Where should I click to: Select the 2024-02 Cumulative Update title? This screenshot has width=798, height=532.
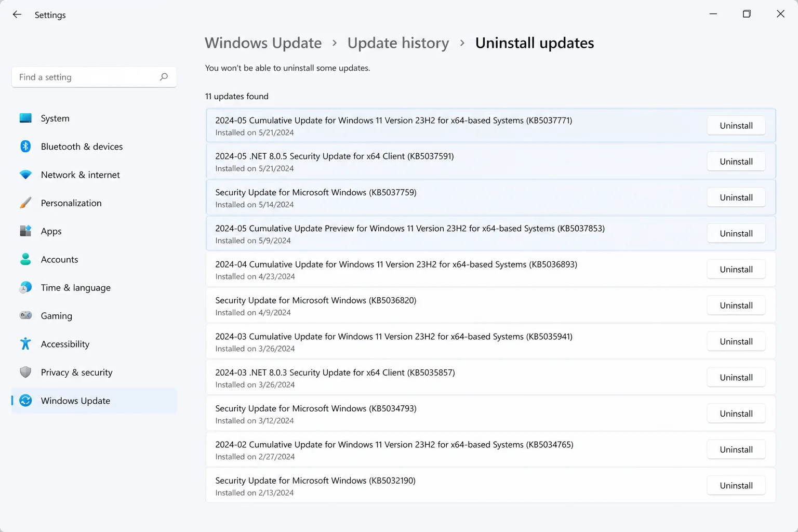[394, 444]
